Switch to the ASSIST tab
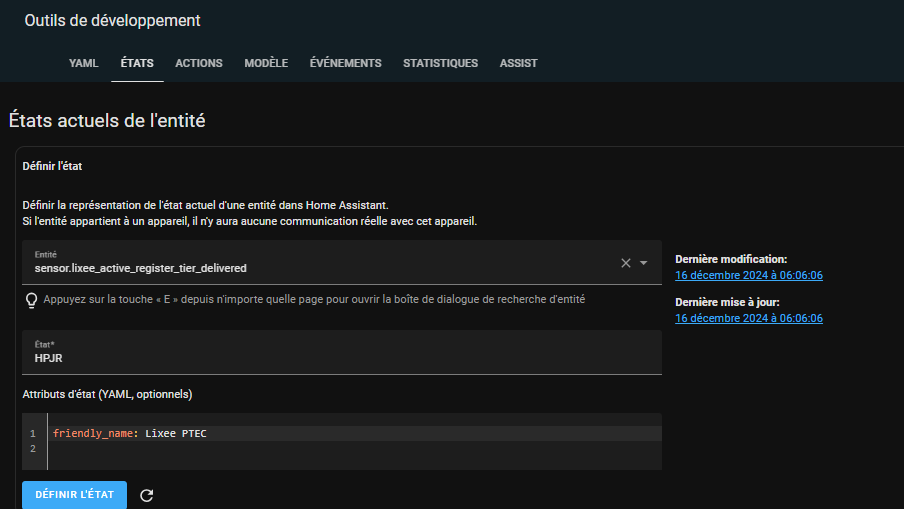This screenshot has width=904, height=509. 518,63
